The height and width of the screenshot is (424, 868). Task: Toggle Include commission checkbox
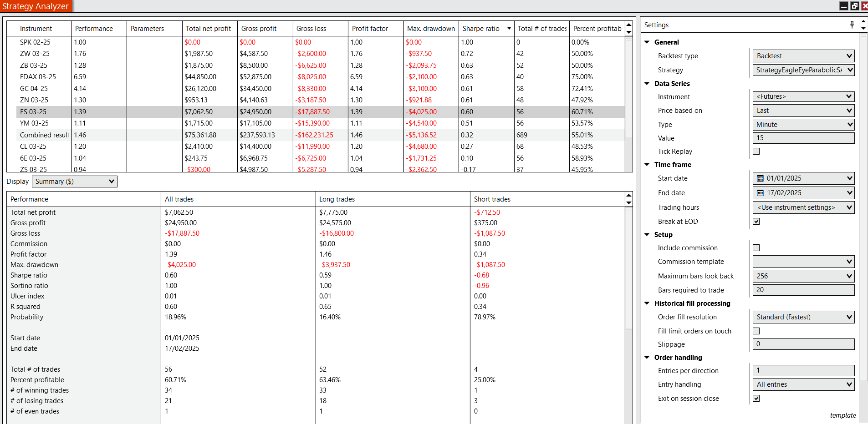coord(756,248)
